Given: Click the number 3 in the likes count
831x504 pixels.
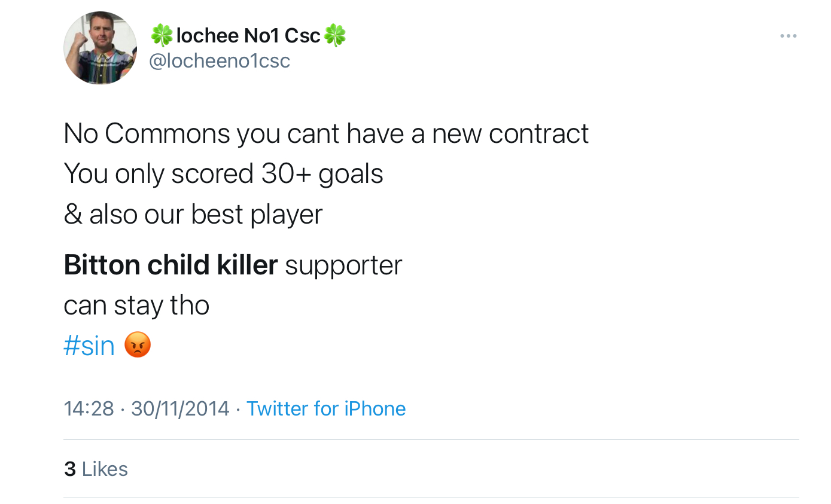Looking at the screenshot, I should [x=70, y=469].
